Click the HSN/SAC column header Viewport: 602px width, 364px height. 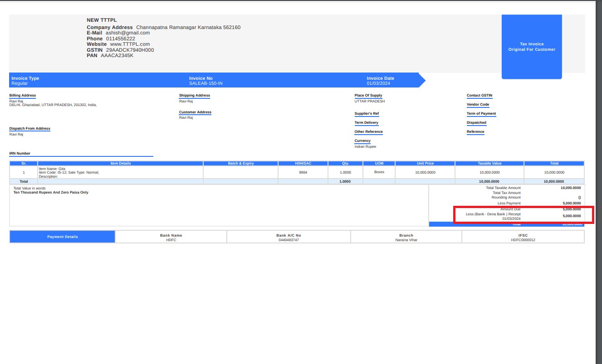click(303, 163)
